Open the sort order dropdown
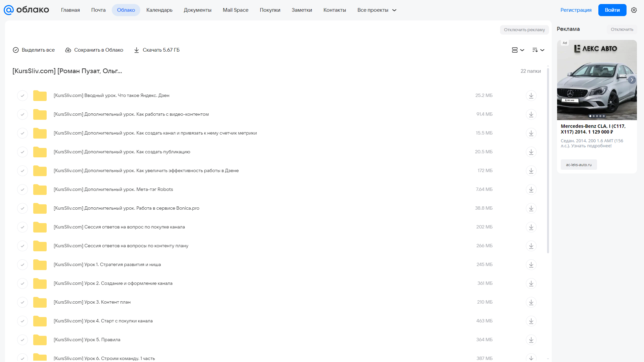This screenshot has height=362, width=644. pos(538,50)
